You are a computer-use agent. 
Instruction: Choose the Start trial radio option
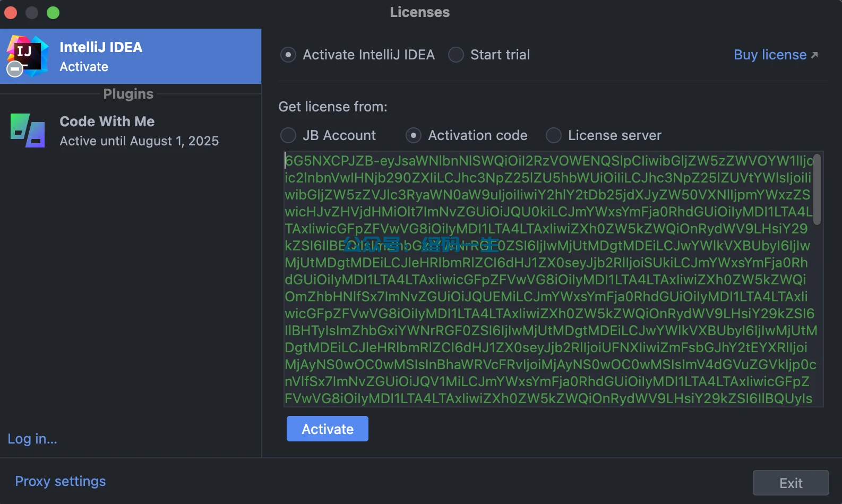(x=456, y=55)
